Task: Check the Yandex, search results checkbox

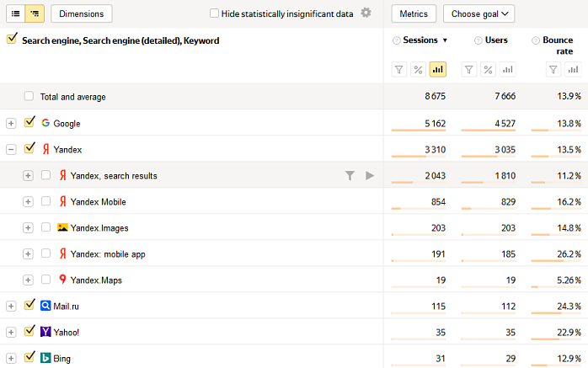Action: point(45,175)
